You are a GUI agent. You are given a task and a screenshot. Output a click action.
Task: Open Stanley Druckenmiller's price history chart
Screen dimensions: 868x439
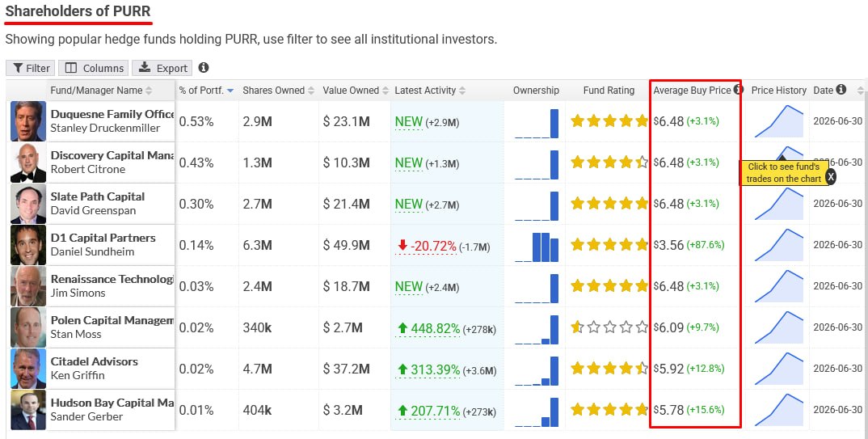tap(779, 121)
